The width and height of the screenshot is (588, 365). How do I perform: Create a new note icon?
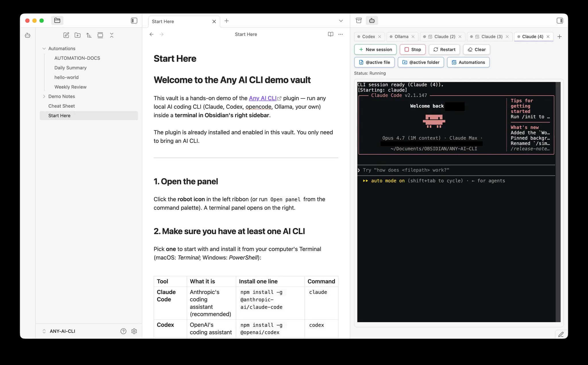click(66, 35)
